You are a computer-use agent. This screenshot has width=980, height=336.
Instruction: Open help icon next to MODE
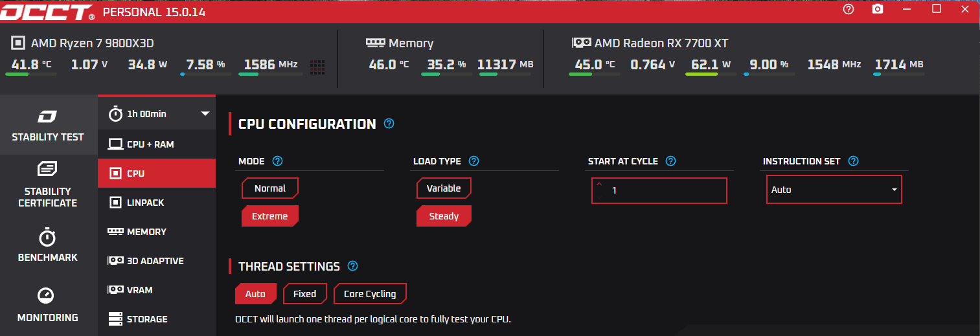278,161
